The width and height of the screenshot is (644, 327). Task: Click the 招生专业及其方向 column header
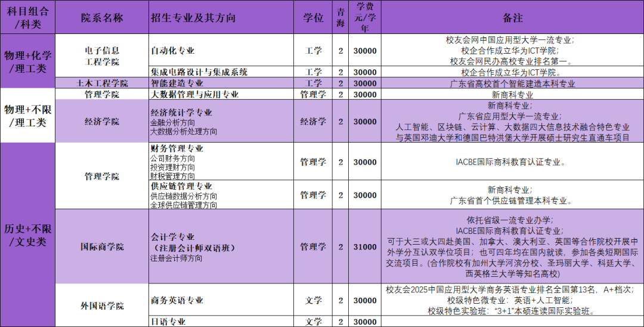[221, 17]
